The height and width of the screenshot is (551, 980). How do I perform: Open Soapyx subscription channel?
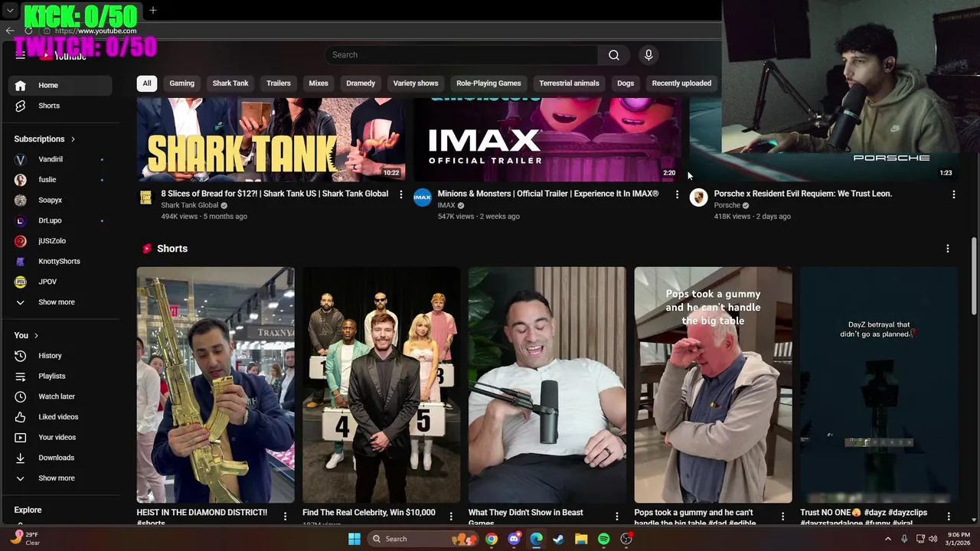coord(60,200)
